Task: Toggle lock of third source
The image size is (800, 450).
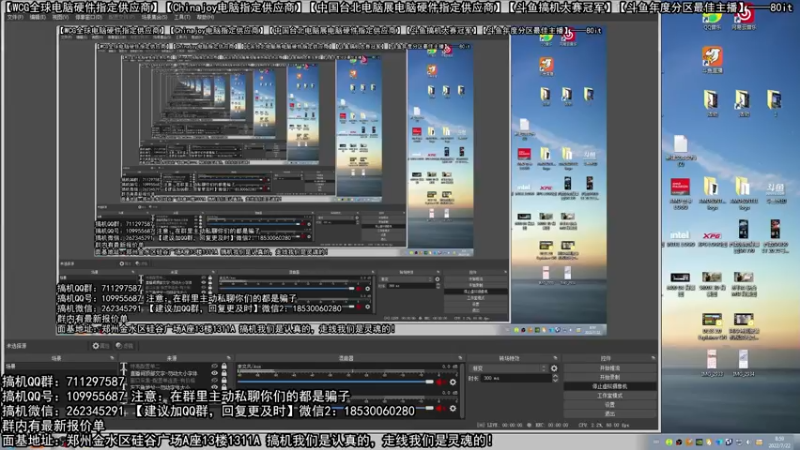Action: [224, 381]
